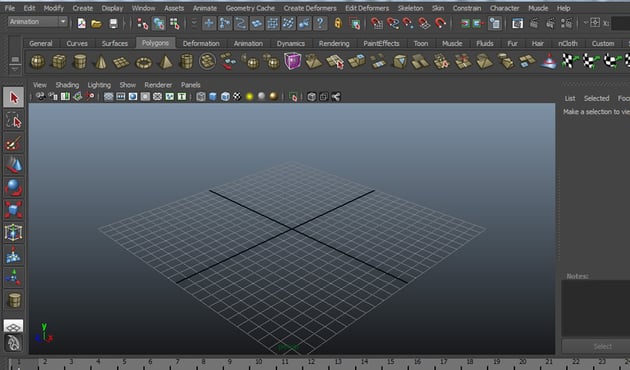Screen dimensions: 630x370
Task: Select the Universal Manipulator tool
Action: (x=14, y=232)
